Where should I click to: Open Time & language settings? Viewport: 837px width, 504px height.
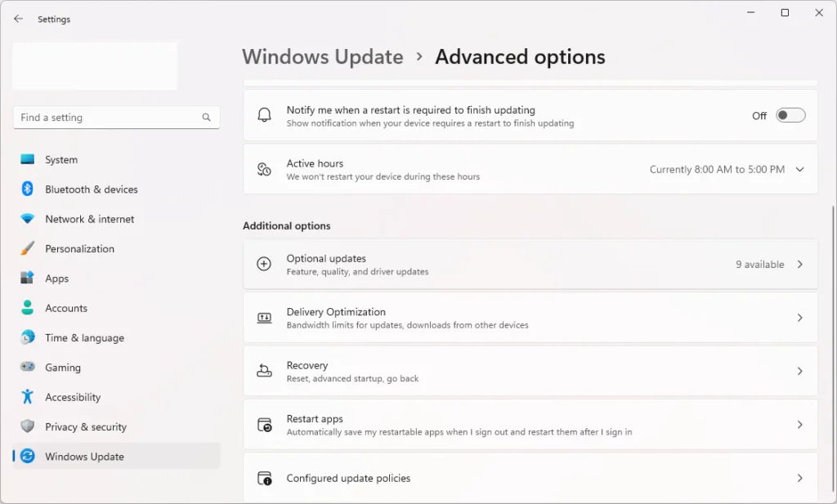[x=116, y=337]
